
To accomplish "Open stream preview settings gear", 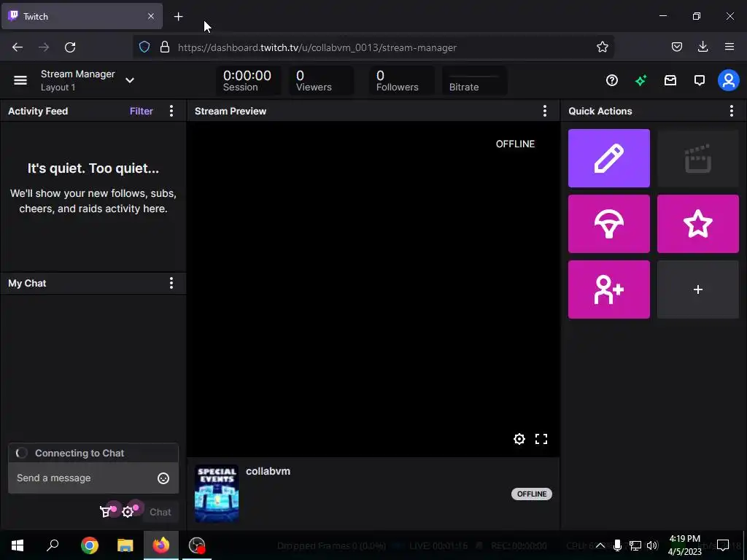I will pyautogui.click(x=519, y=438).
